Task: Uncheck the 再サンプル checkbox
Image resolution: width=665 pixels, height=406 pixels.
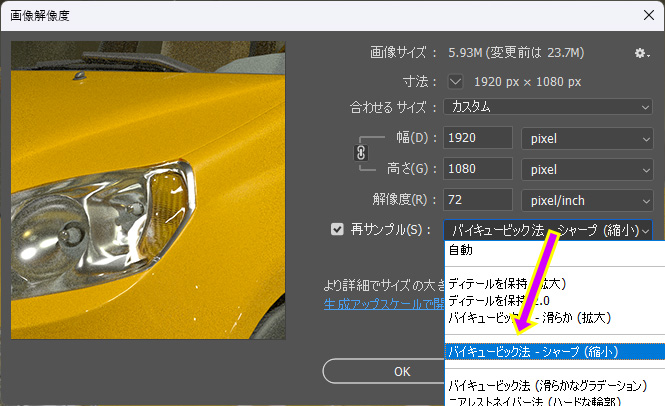Action: [337, 229]
